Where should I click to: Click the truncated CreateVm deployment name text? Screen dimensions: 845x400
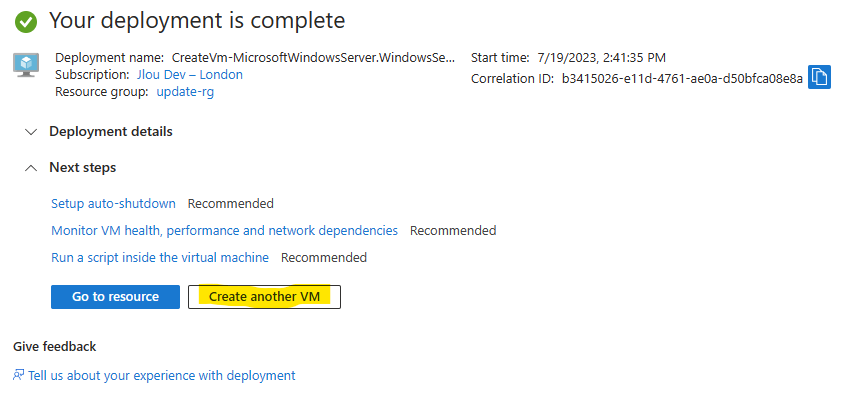[x=314, y=57]
